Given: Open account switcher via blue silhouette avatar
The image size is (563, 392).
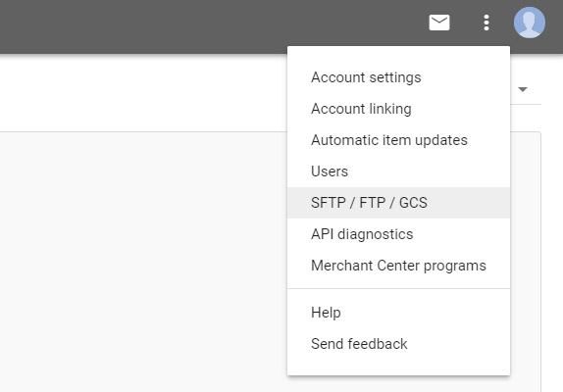Looking at the screenshot, I should point(530,23).
